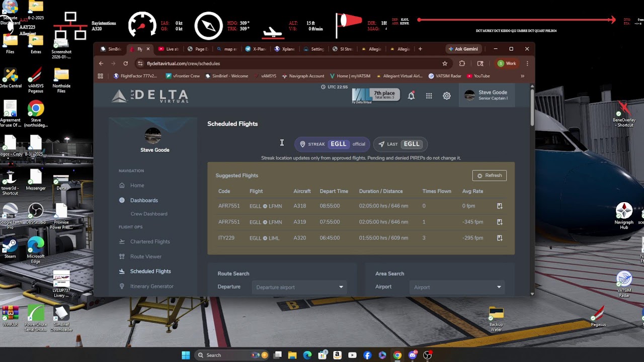Reload the page using the refresh icon
This screenshot has width=644, height=362.
125,63
